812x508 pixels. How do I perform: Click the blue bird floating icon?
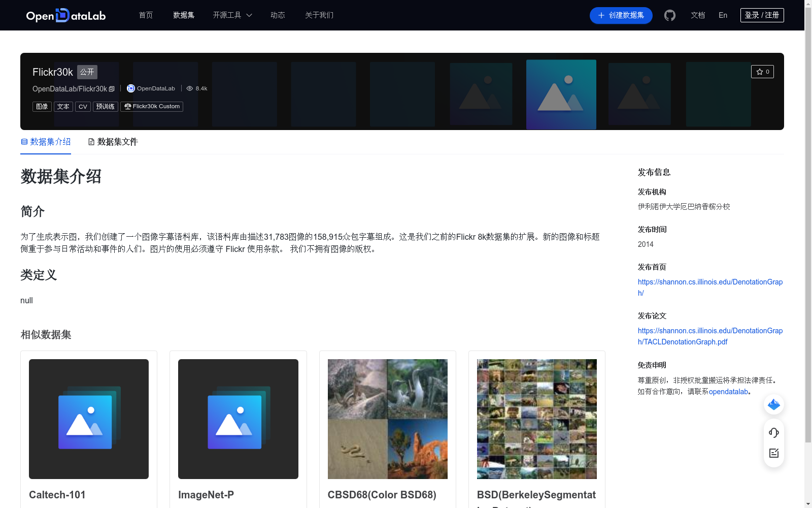coord(774,404)
